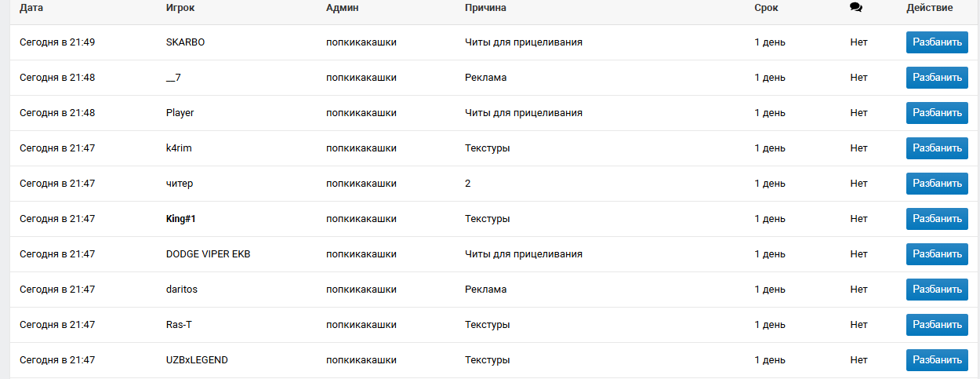Click Разбанить for daritos

937,290
